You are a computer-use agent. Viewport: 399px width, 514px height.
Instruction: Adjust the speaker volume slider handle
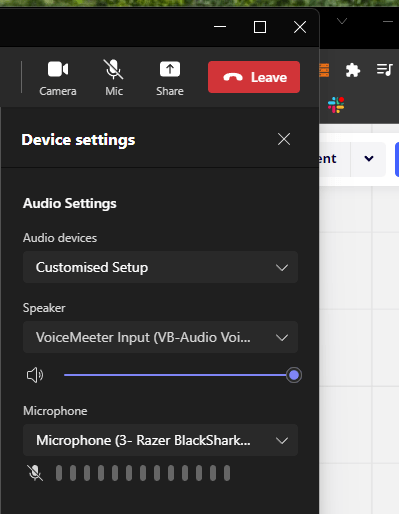(294, 375)
